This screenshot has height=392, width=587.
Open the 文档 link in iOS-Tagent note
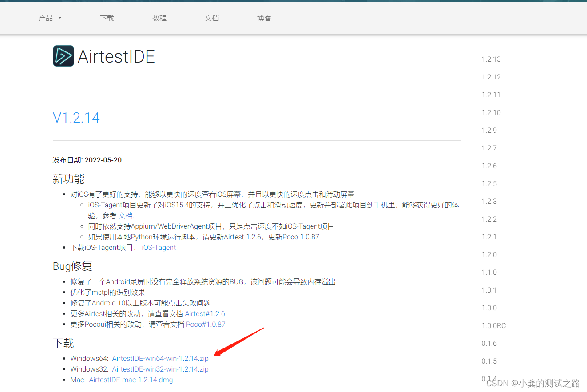coord(125,216)
